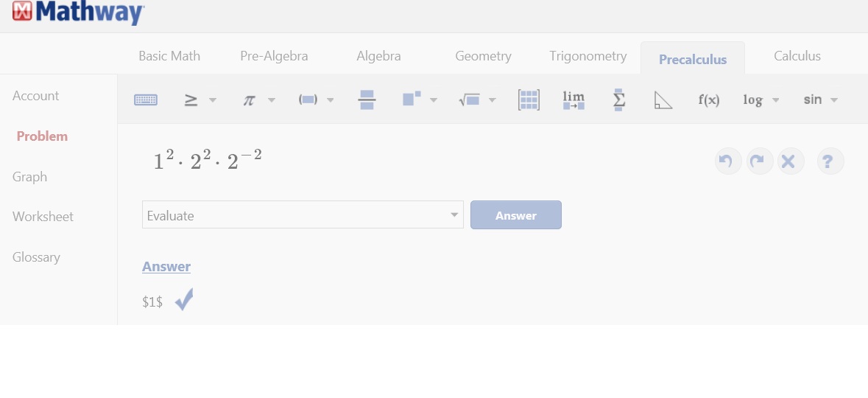868x398 pixels.
Task: Expand the sin trig functions dropdown
Action: [834, 100]
